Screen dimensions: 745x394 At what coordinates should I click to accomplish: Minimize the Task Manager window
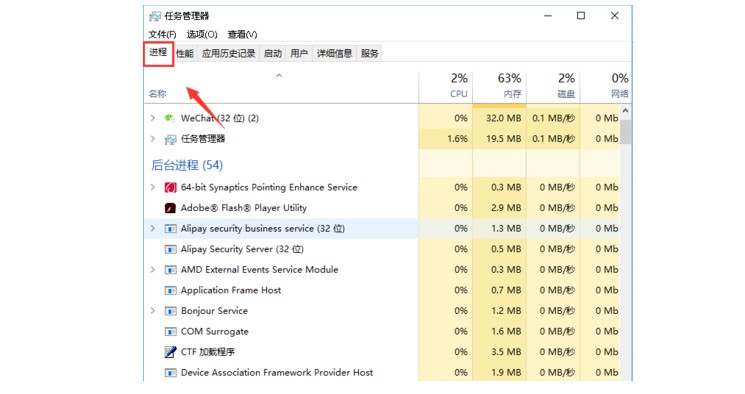point(548,16)
